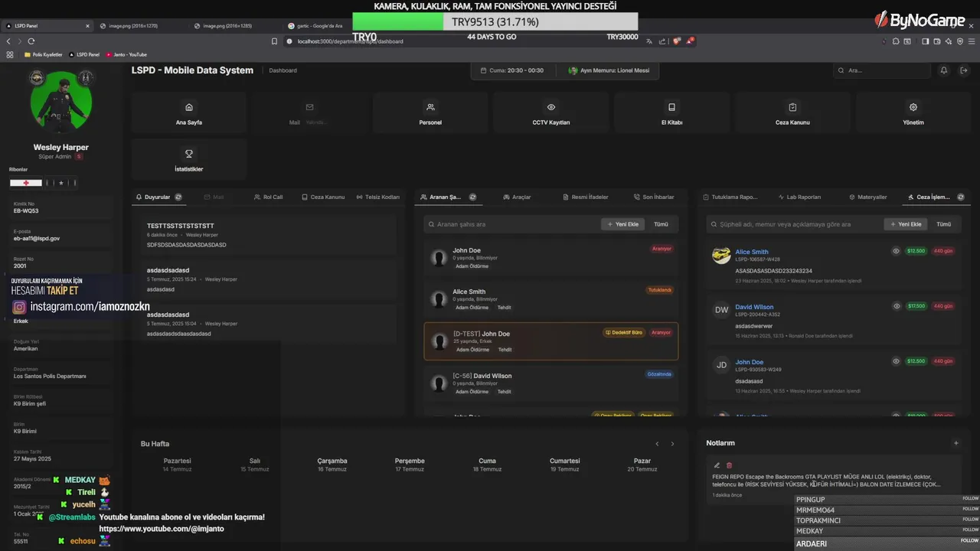Open CCTV Kayıtları tile

click(551, 113)
